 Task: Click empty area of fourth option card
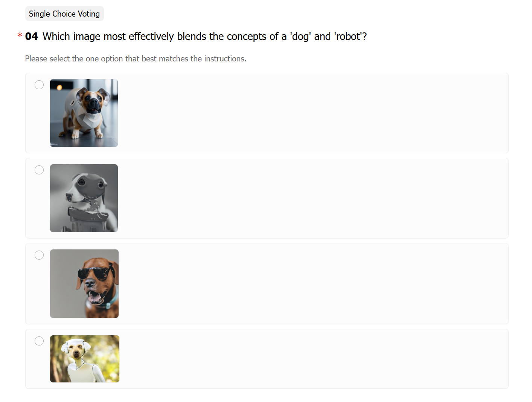pos(312,359)
